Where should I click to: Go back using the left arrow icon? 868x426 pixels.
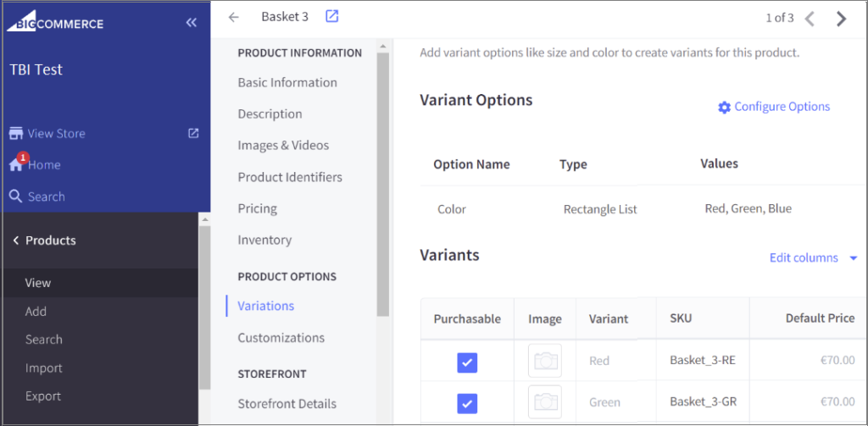pyautogui.click(x=234, y=17)
